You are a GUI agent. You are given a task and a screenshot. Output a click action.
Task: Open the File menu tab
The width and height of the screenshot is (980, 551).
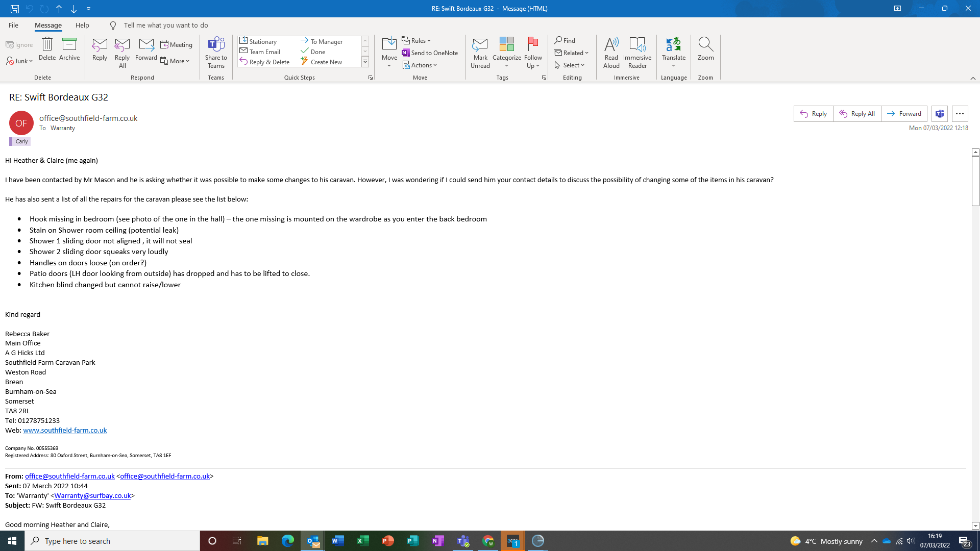(x=13, y=25)
